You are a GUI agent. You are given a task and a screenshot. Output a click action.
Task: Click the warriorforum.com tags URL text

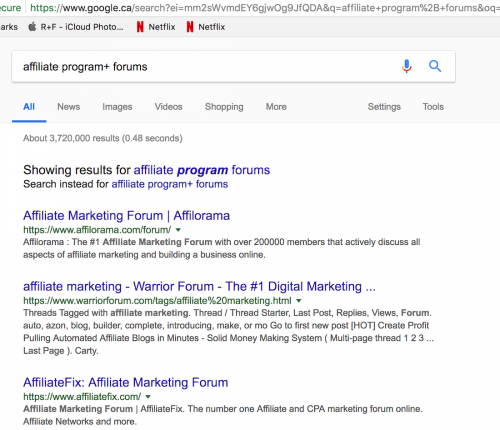coord(157,301)
